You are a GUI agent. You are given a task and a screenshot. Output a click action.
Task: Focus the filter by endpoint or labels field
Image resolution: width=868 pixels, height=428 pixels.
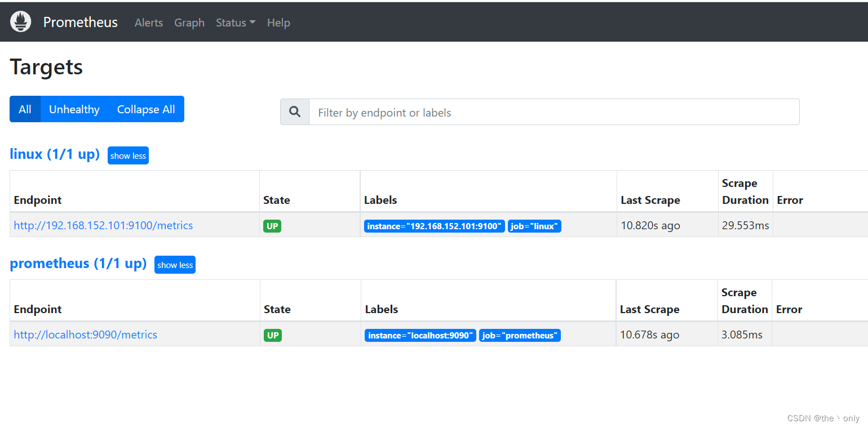pyautogui.click(x=554, y=112)
